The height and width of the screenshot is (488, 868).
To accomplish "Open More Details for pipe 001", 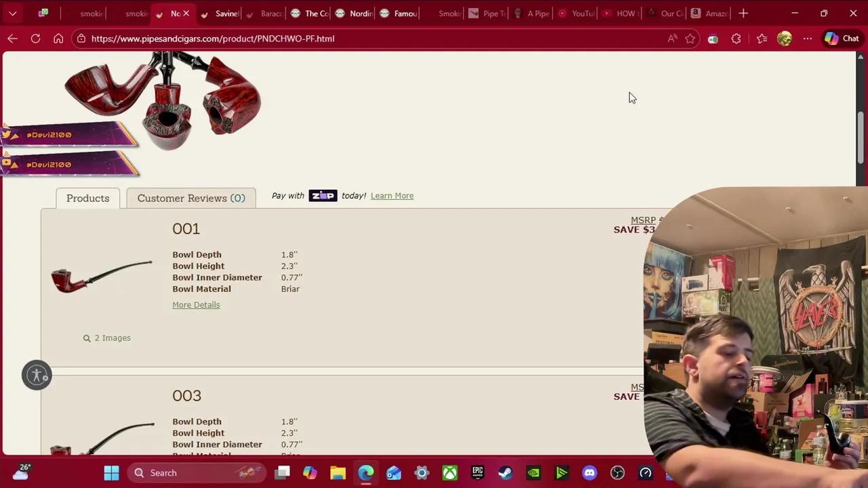I will point(196,305).
